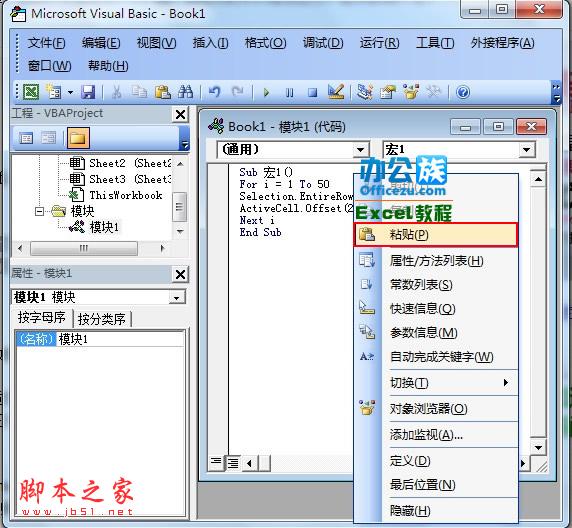Open the 帮助(H) menu

[108, 66]
